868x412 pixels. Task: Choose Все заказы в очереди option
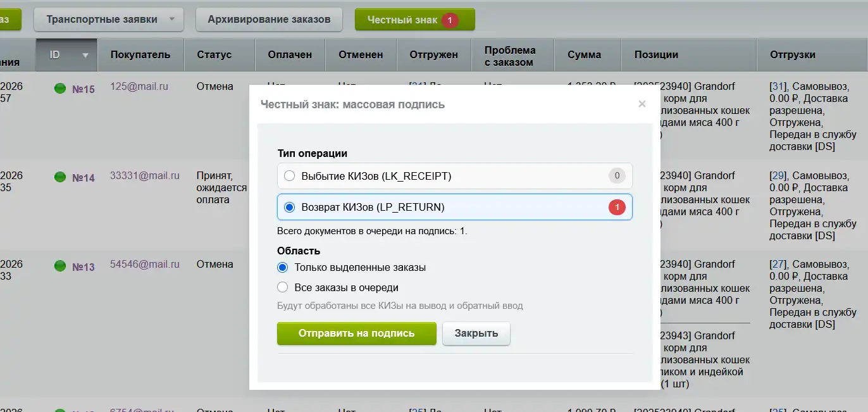pyautogui.click(x=282, y=287)
